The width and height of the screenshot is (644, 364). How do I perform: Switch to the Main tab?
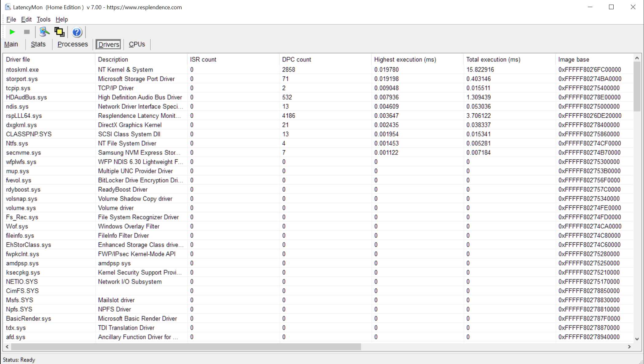[x=11, y=44]
